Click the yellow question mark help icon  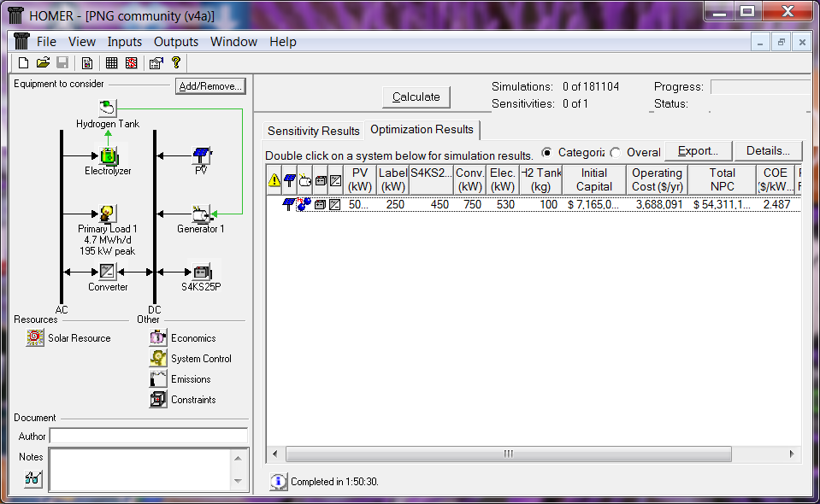(x=176, y=63)
